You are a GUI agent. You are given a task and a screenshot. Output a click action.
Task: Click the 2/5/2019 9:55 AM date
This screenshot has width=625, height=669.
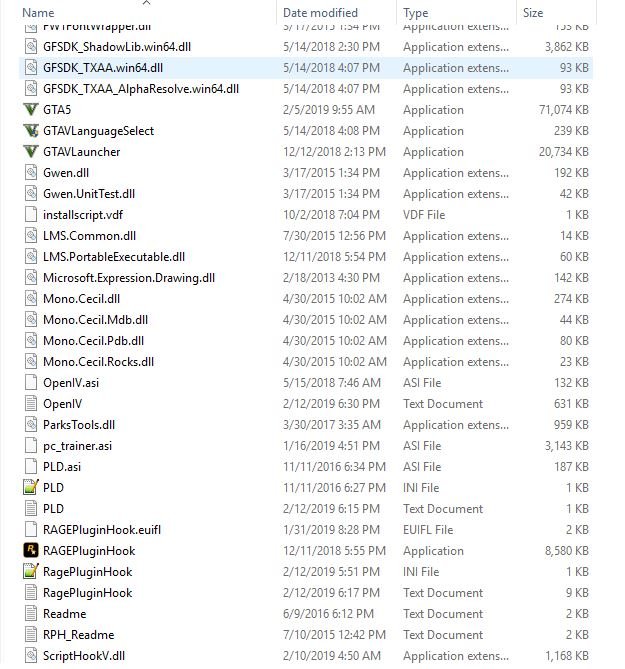click(328, 110)
